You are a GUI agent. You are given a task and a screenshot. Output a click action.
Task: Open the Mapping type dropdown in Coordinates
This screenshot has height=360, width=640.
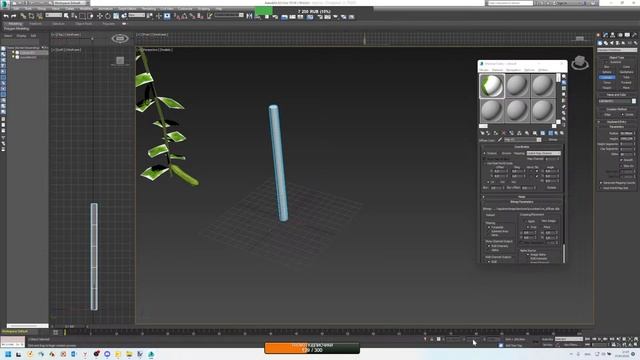544,153
